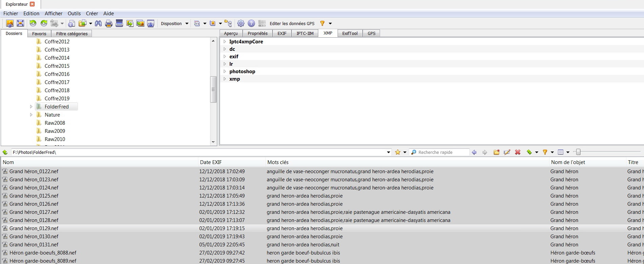Click the red X delete icon
The image size is (644, 264).
point(518,152)
